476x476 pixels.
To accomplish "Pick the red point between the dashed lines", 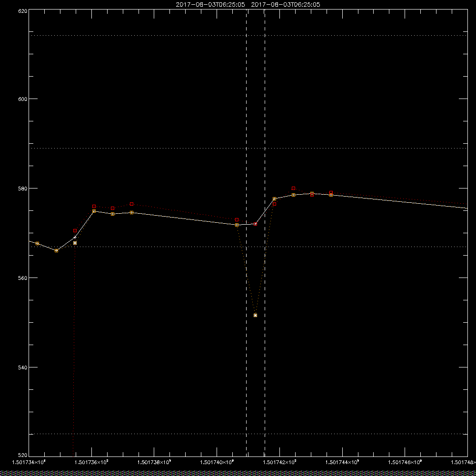I will (255, 224).
